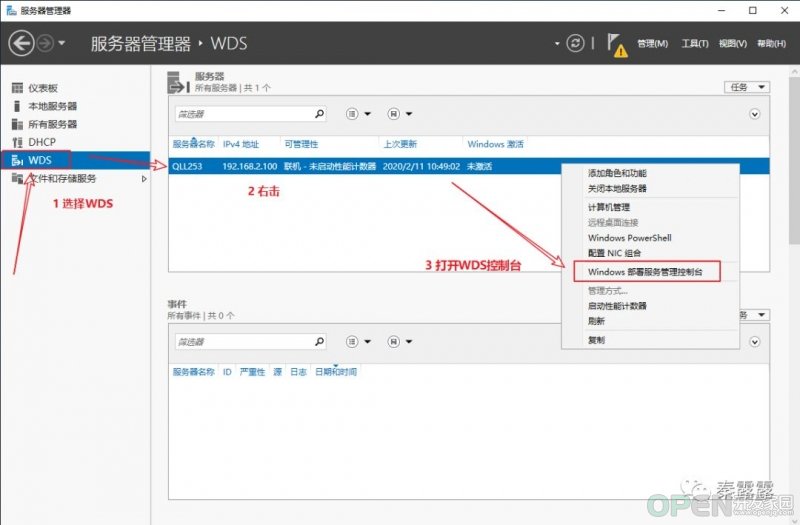Go back with the back arrow button
Screen dimensions: 800x525
click(x=21, y=43)
